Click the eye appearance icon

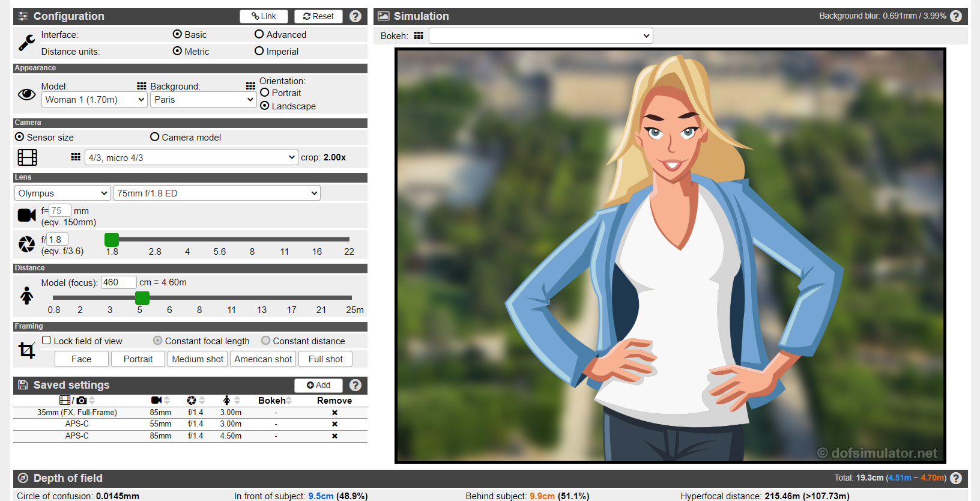click(26, 94)
